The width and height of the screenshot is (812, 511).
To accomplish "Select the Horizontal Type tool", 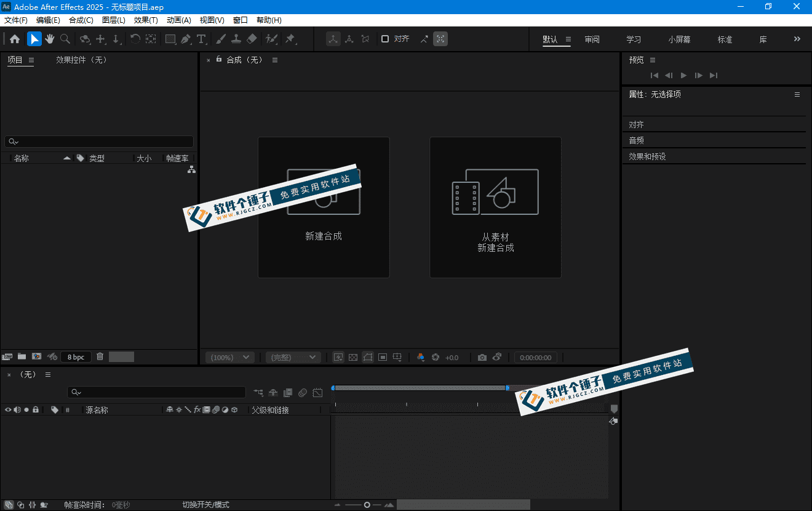I will click(x=201, y=39).
